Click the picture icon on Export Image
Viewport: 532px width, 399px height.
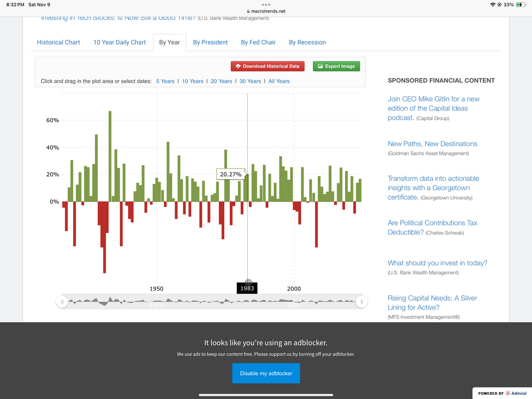(320, 66)
